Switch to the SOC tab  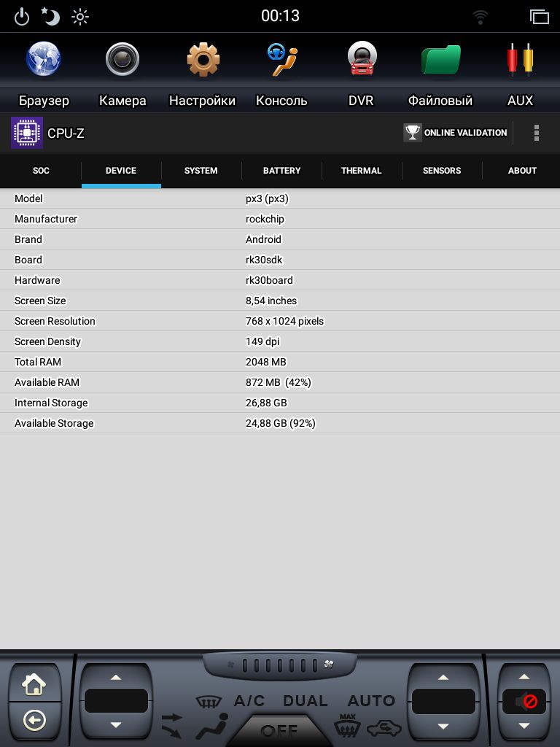[x=41, y=171]
